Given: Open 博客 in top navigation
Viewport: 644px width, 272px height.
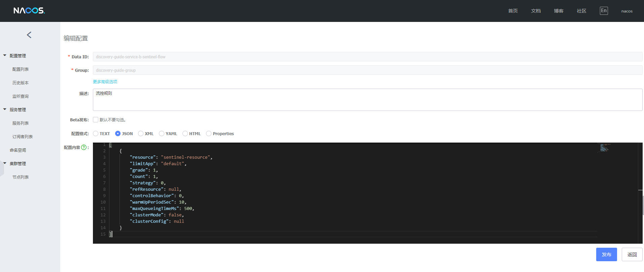Looking at the screenshot, I should (559, 11).
